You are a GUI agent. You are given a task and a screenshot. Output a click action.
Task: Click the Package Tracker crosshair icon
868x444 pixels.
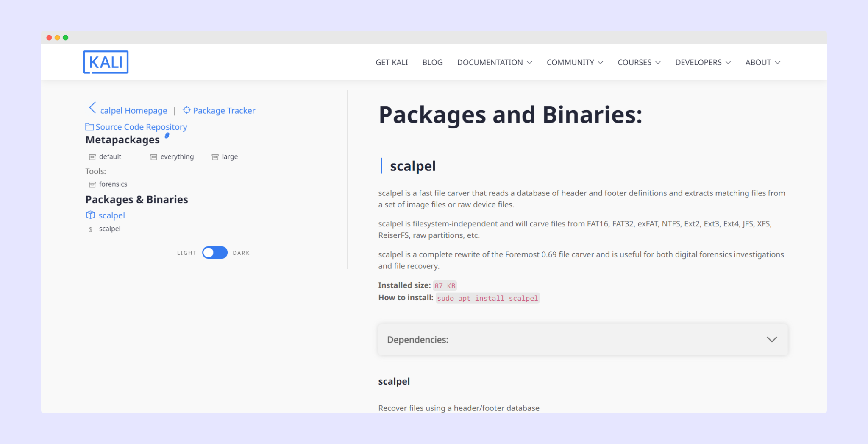pyautogui.click(x=186, y=110)
